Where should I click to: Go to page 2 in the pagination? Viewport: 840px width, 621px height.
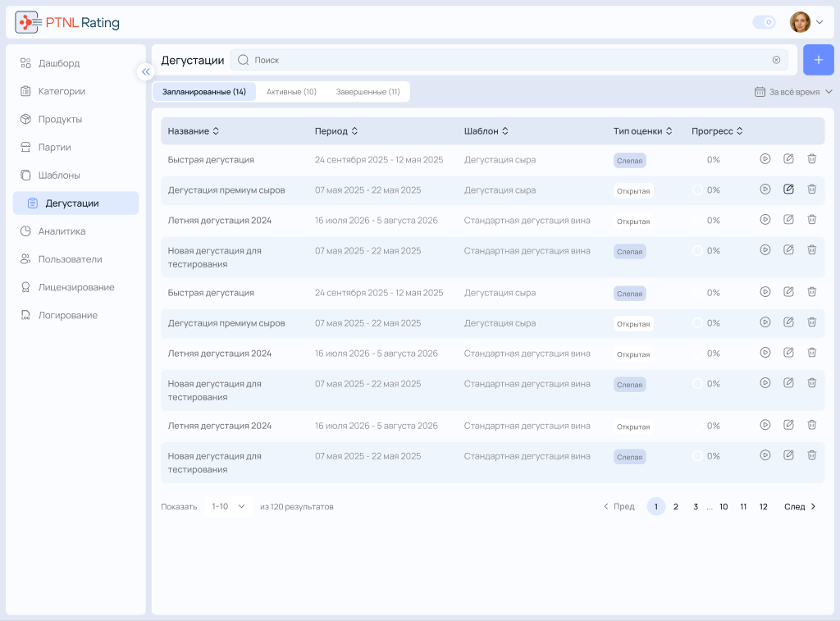[x=676, y=506]
